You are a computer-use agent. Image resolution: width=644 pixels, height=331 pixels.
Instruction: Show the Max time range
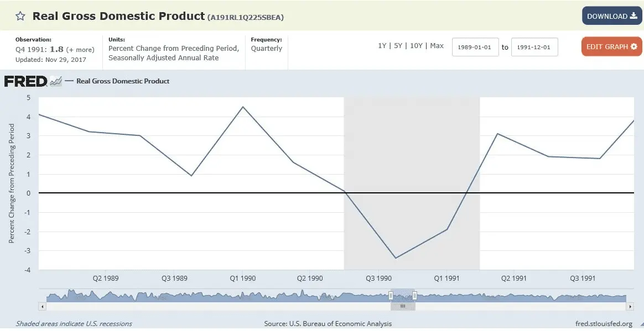pos(437,46)
